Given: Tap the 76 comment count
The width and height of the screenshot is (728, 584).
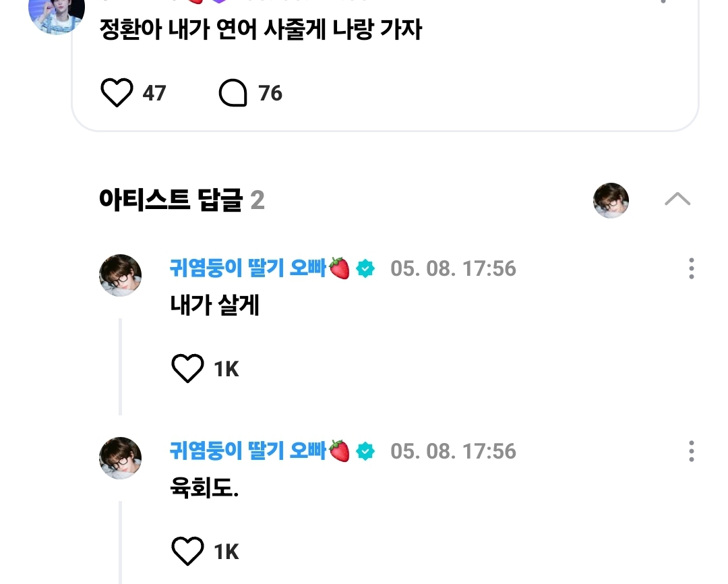Looking at the screenshot, I should [x=270, y=93].
